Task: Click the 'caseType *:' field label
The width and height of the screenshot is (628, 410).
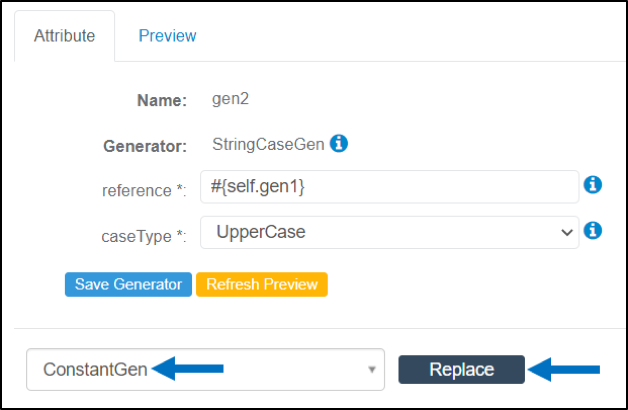Action: tap(144, 236)
